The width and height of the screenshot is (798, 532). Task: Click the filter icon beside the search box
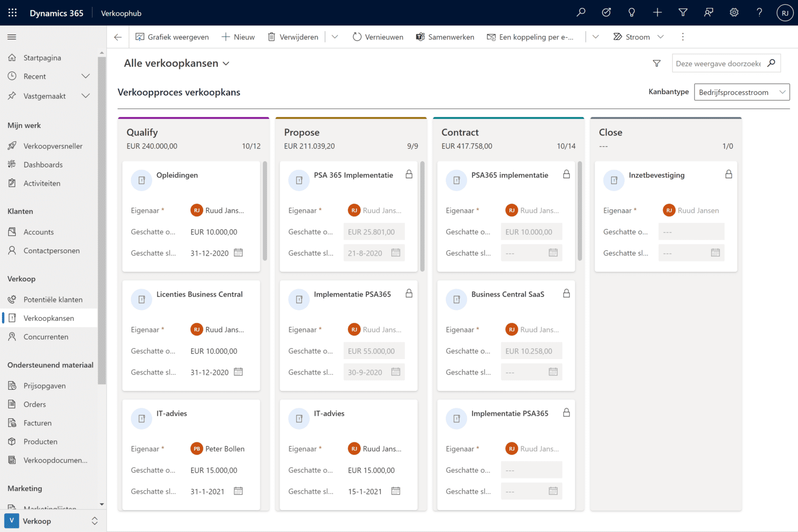point(657,63)
